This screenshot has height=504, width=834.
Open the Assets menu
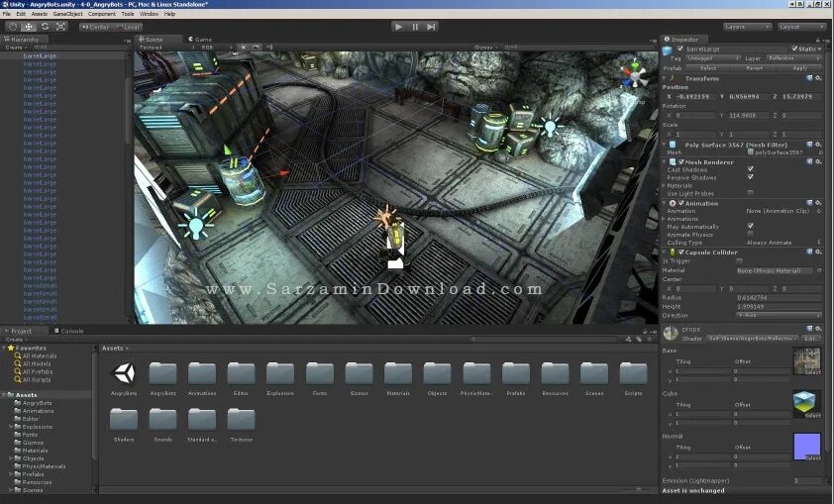(x=39, y=14)
